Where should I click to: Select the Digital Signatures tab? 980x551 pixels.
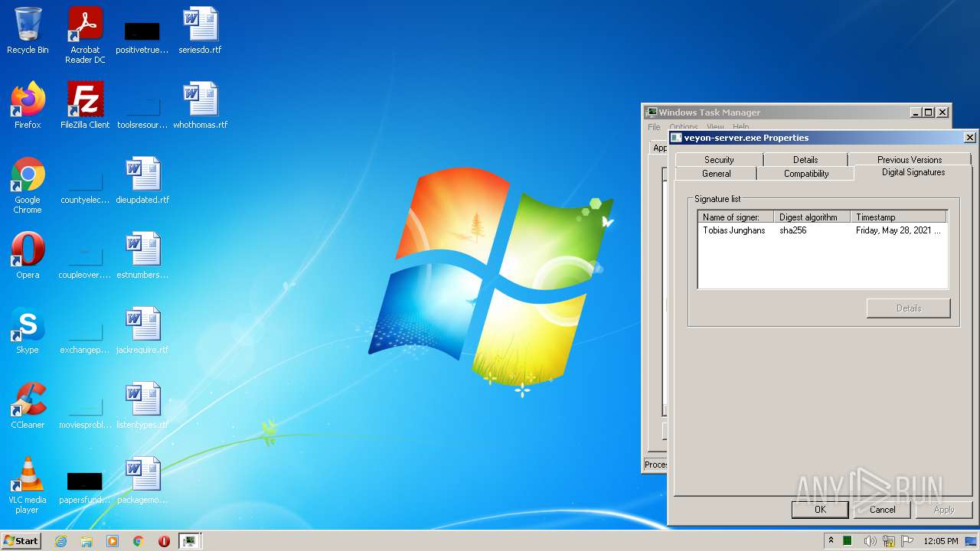pyautogui.click(x=913, y=172)
